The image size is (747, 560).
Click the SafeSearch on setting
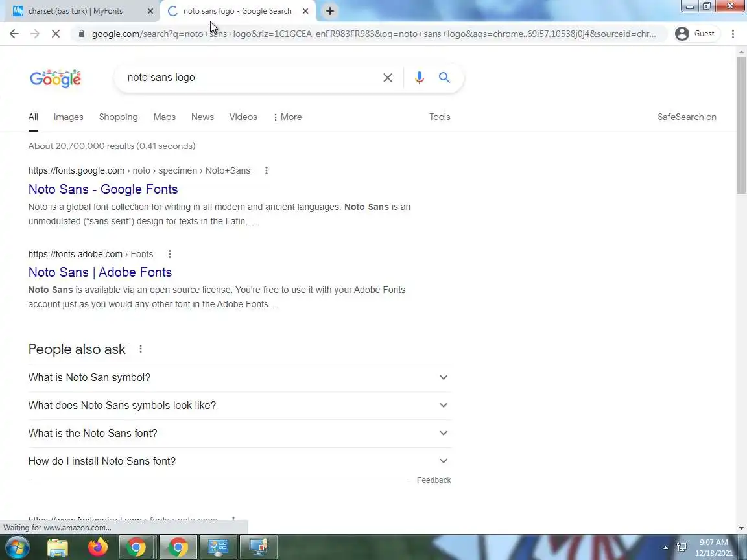pyautogui.click(x=687, y=117)
